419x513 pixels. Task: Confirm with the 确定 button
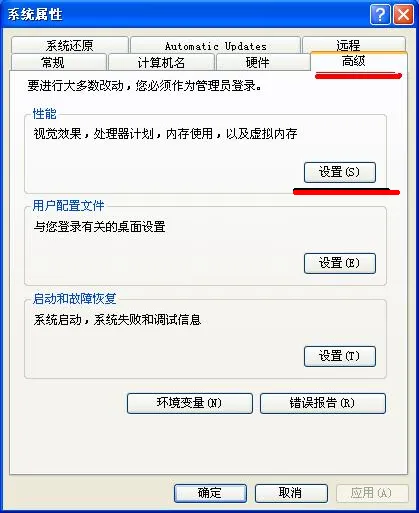tap(210, 493)
